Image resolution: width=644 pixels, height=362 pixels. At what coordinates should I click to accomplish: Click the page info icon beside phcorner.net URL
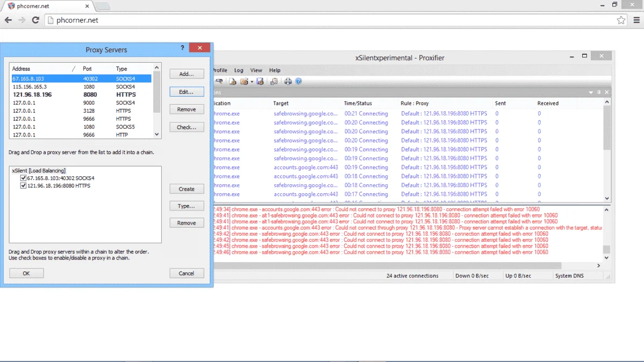(x=51, y=20)
